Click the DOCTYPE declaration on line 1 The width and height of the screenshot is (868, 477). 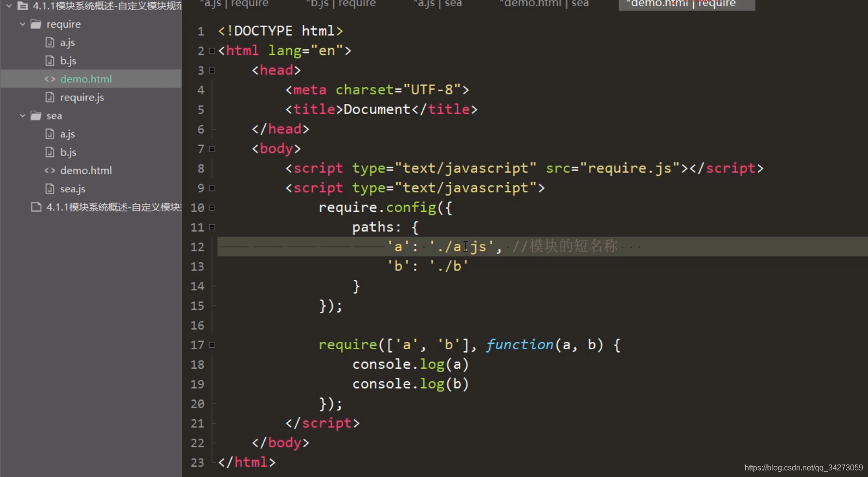coord(281,31)
